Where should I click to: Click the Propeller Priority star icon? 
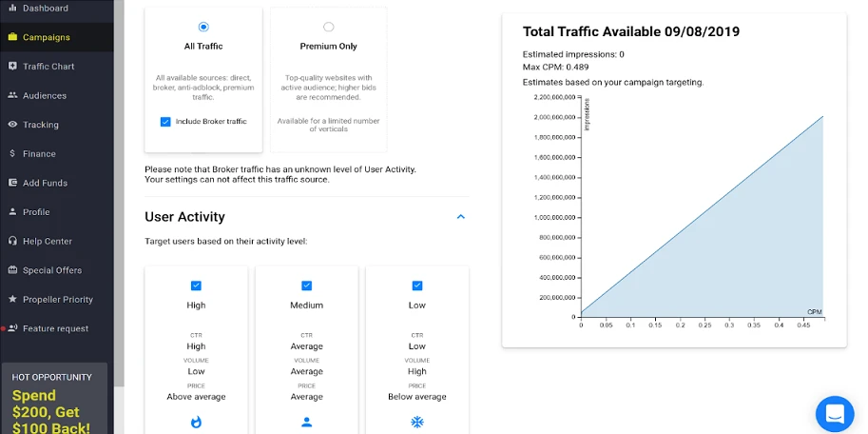pyautogui.click(x=12, y=299)
